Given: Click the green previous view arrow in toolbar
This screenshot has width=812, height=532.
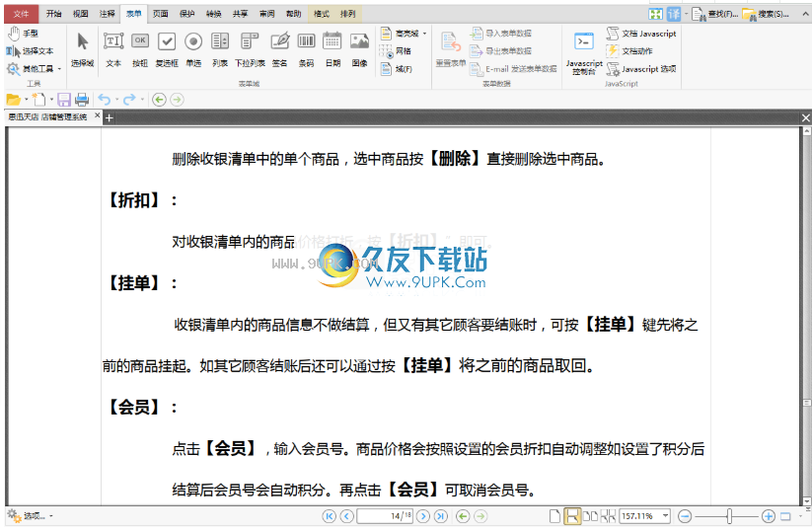Looking at the screenshot, I should coord(159,100).
